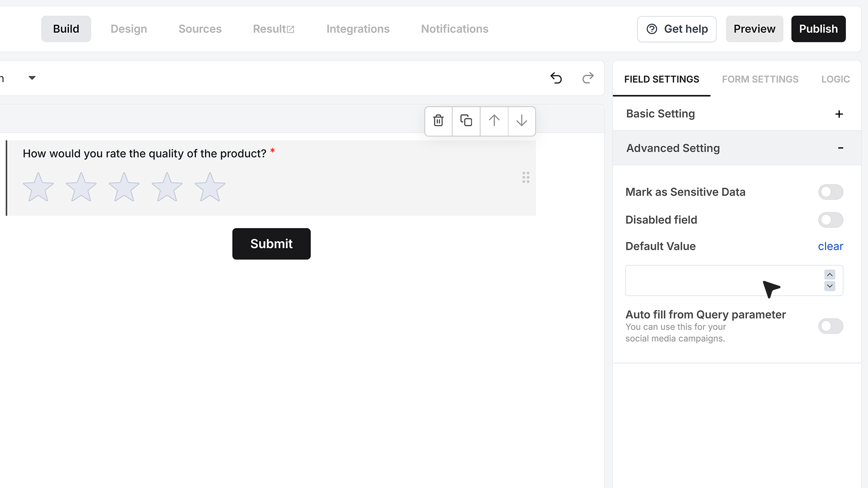Open the Result tab

pos(273,29)
